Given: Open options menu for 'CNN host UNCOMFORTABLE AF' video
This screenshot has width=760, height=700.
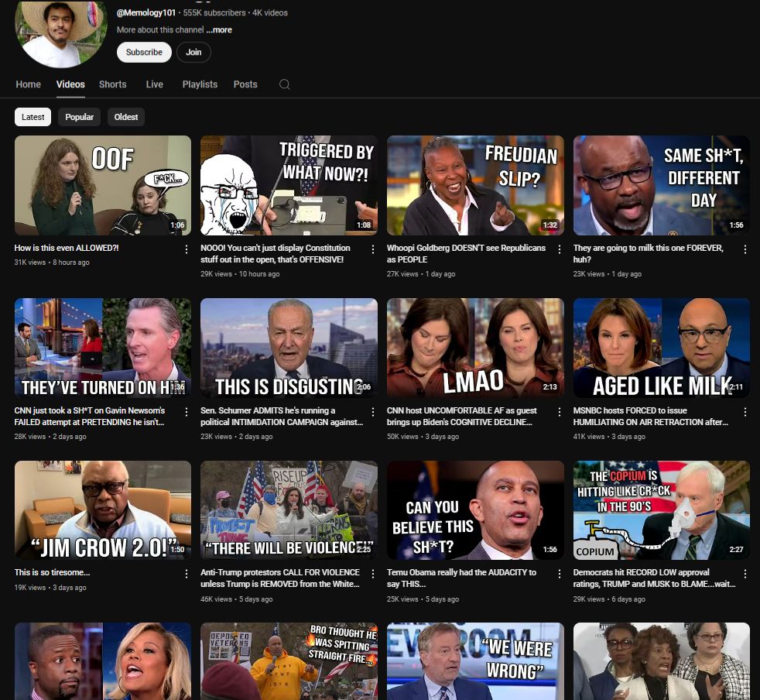Looking at the screenshot, I should click(560, 412).
